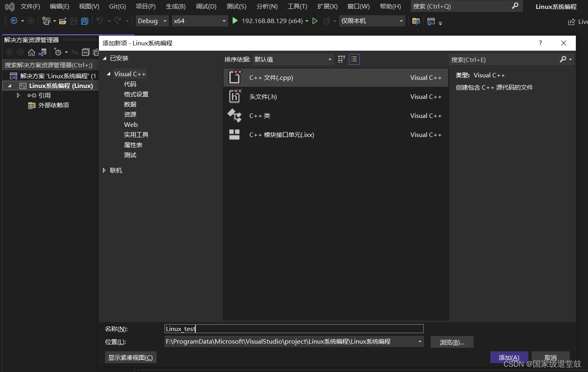
Task: Click the 添加(A) button
Action: point(509,357)
